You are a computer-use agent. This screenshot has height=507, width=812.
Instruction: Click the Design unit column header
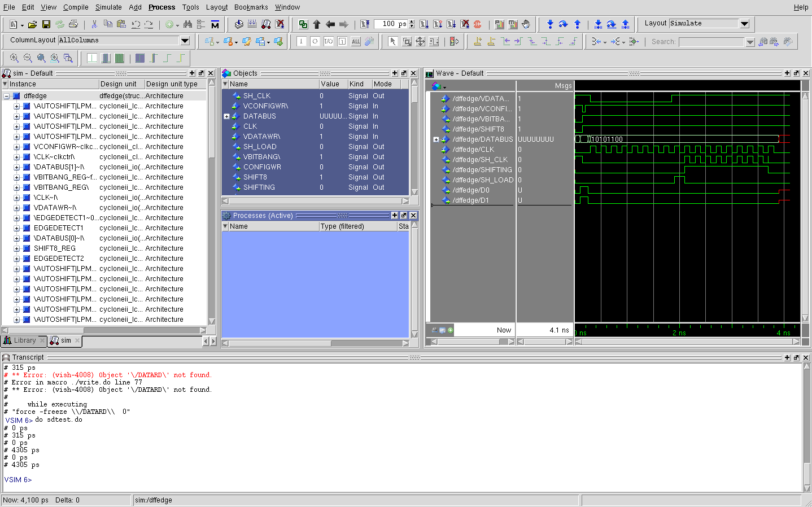(x=119, y=84)
